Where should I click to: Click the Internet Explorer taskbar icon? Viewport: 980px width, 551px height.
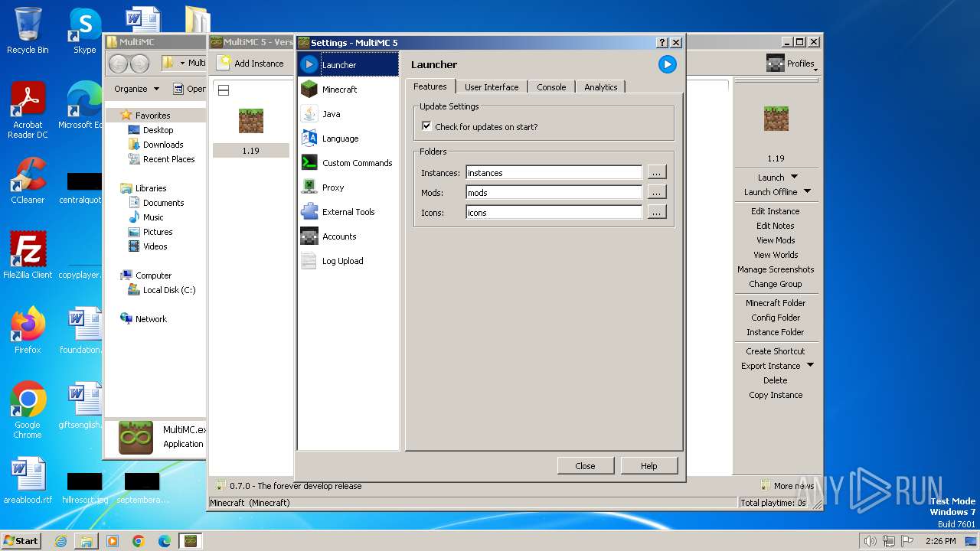[x=60, y=541]
